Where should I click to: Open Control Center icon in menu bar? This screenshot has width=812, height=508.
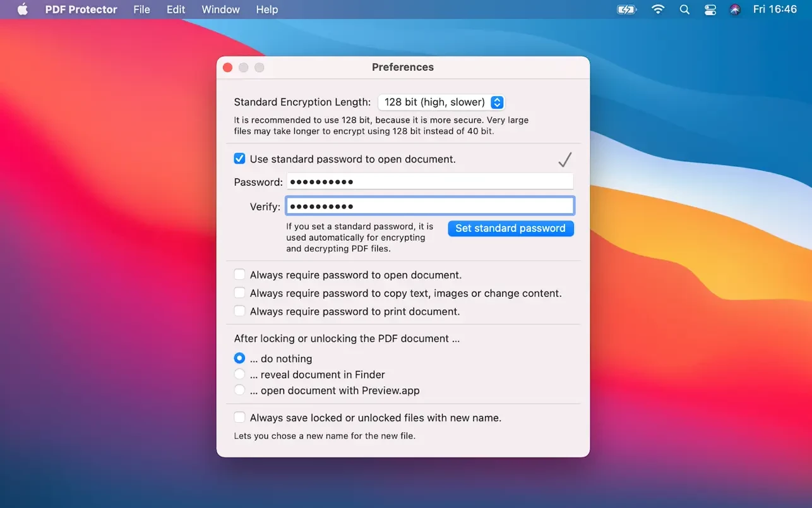click(710, 9)
